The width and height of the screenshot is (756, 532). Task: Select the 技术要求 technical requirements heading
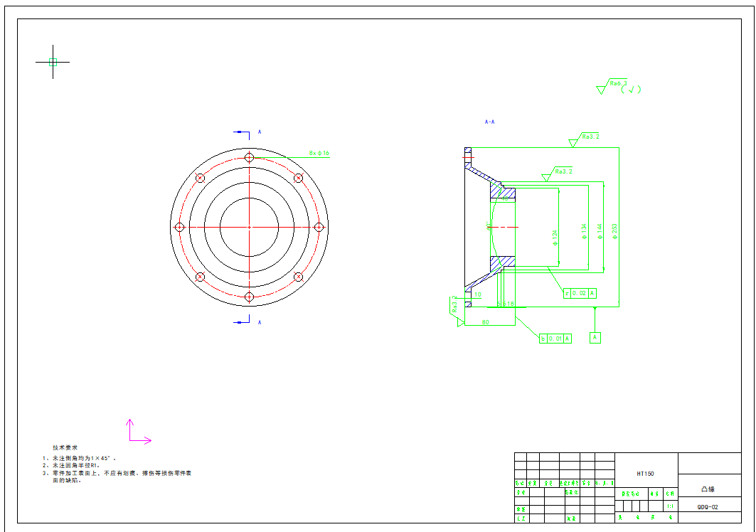(x=65, y=447)
